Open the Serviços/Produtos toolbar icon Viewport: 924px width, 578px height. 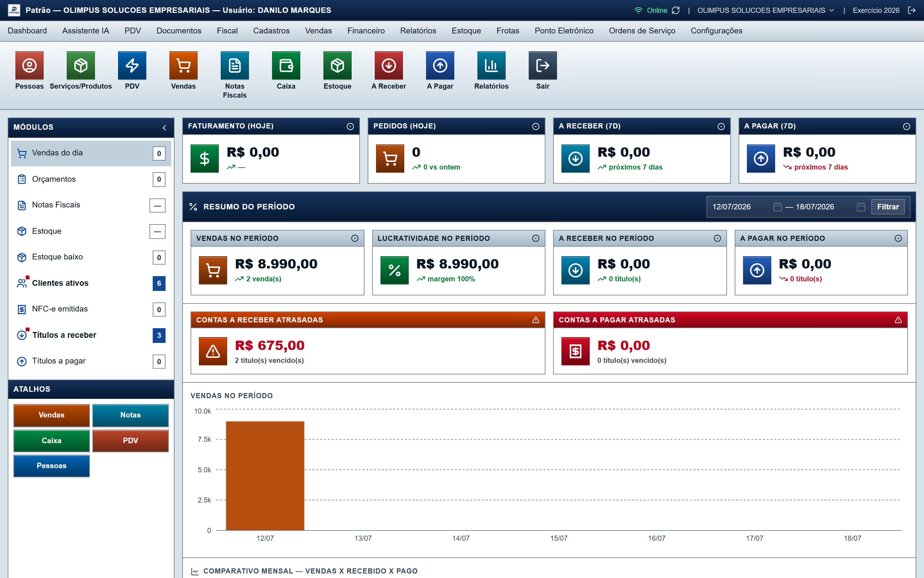81,66
